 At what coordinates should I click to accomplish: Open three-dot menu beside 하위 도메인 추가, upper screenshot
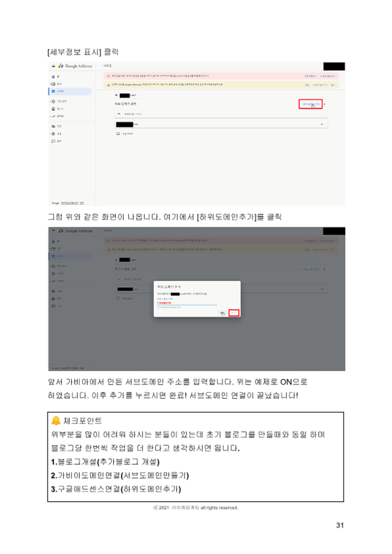325,104
